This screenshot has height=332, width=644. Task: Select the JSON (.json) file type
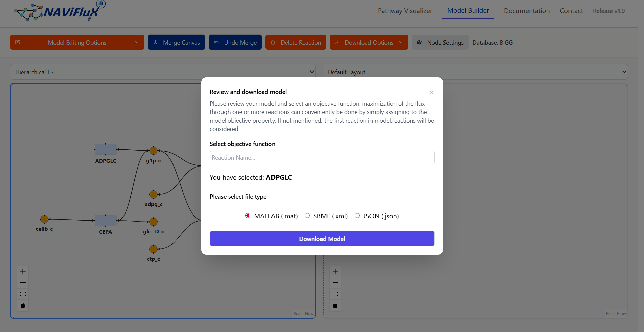pos(357,215)
